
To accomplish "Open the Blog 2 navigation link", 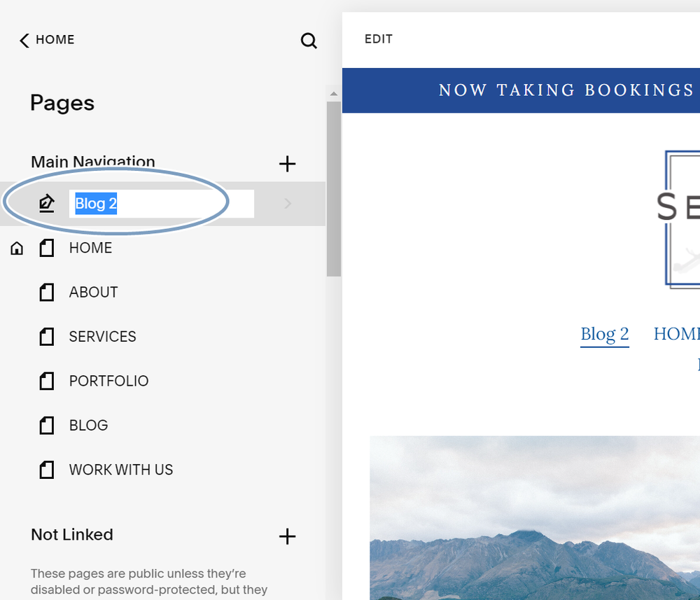I will [604, 334].
